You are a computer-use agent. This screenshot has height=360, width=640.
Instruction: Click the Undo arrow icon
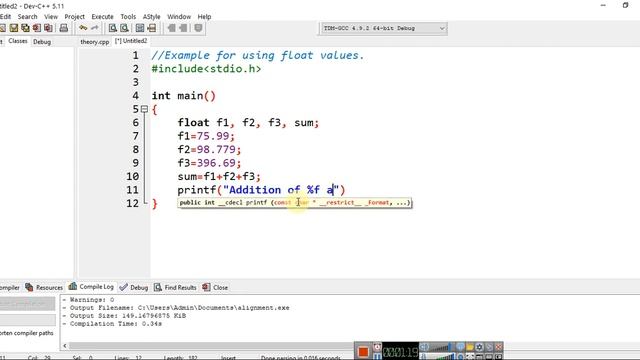(83, 28)
